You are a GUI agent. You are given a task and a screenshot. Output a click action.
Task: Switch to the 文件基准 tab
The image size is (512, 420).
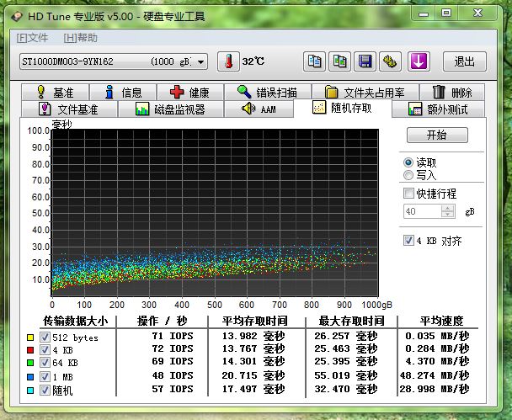(69, 109)
